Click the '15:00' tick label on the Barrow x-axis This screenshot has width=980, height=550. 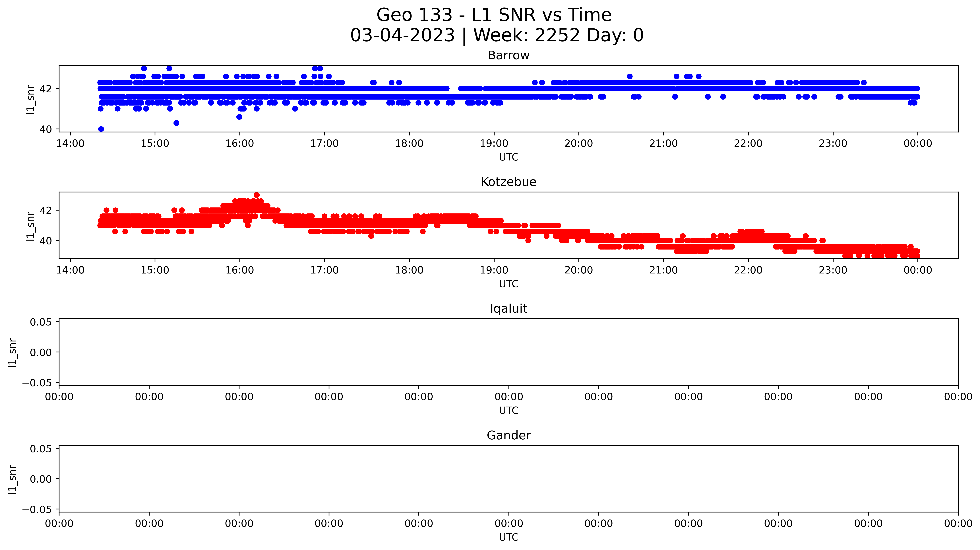pyautogui.click(x=155, y=143)
